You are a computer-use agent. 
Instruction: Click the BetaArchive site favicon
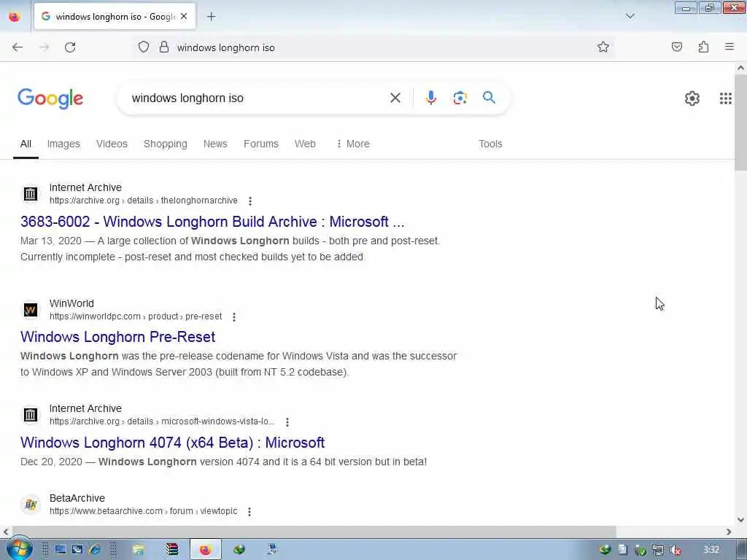click(31, 505)
